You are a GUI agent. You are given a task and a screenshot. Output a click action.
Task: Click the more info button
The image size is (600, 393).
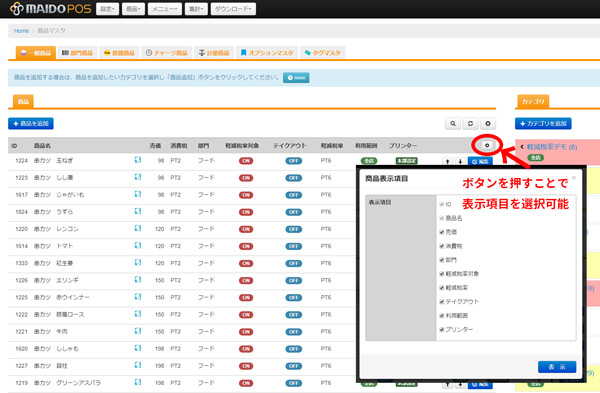point(296,78)
